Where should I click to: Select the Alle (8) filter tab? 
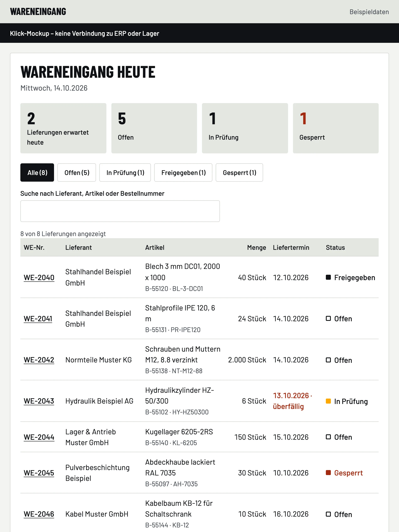37,172
